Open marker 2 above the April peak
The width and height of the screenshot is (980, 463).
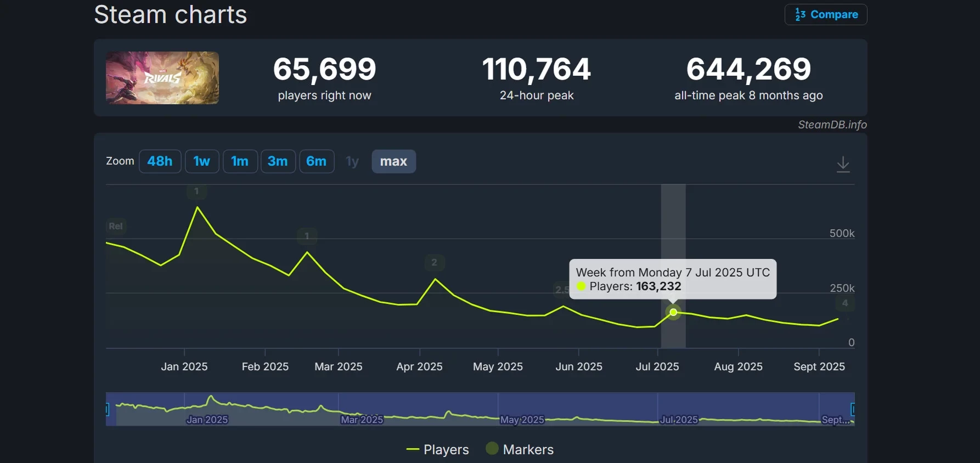coord(434,262)
